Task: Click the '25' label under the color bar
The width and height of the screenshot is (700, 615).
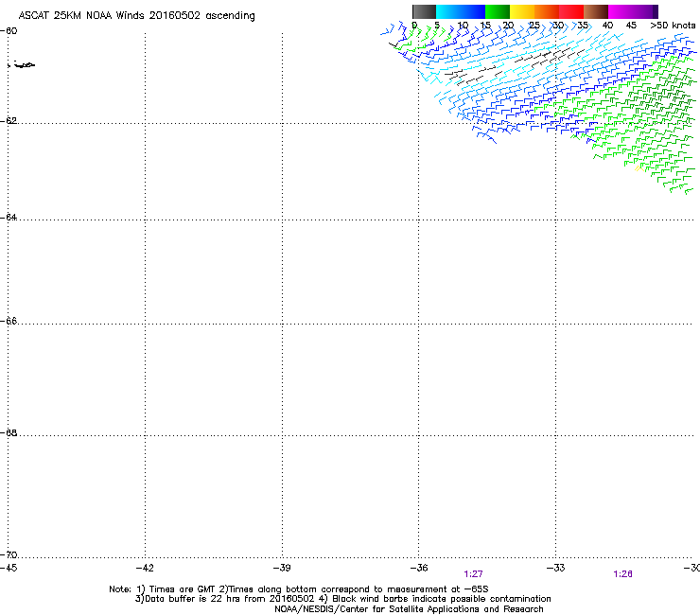Action: [534, 26]
